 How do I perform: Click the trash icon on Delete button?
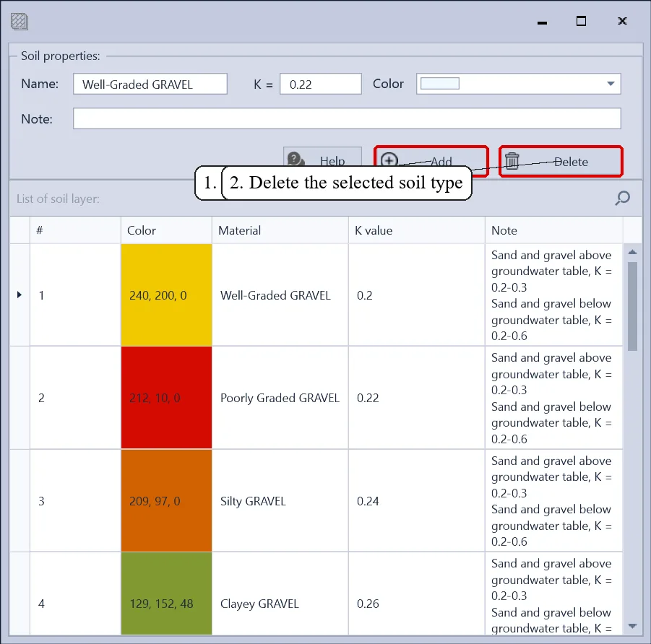coord(512,161)
